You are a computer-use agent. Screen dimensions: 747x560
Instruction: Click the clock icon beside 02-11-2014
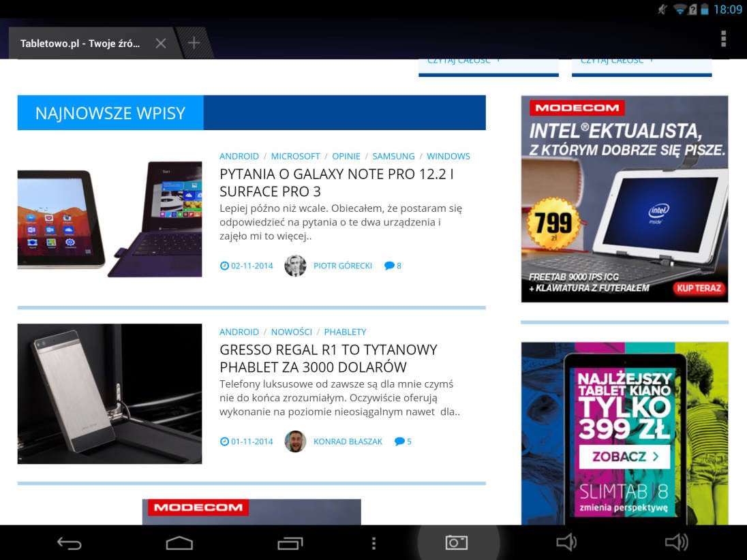(224, 266)
